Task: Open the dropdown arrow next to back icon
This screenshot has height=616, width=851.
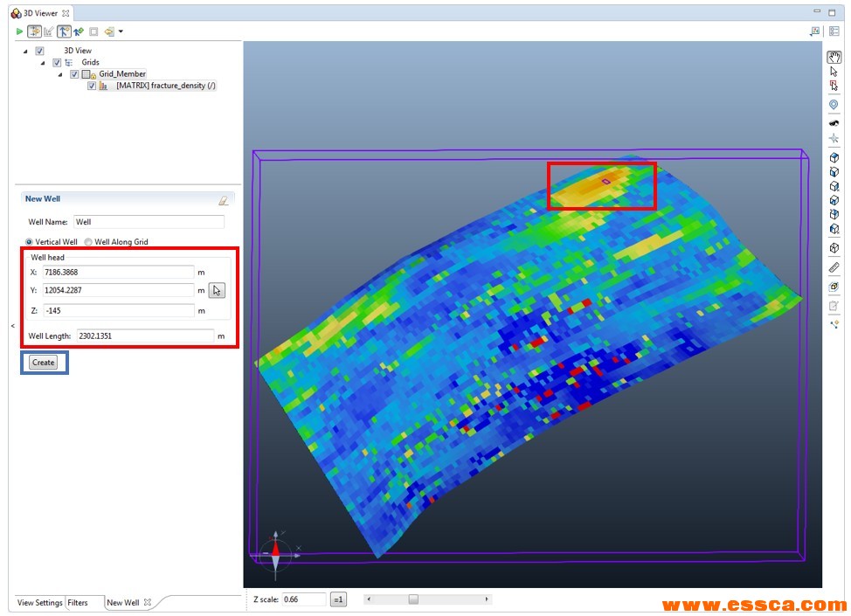Action: tap(121, 31)
